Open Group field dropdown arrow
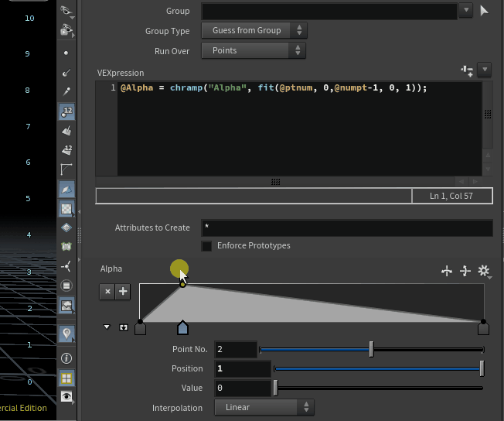The image size is (504, 421). click(x=466, y=10)
